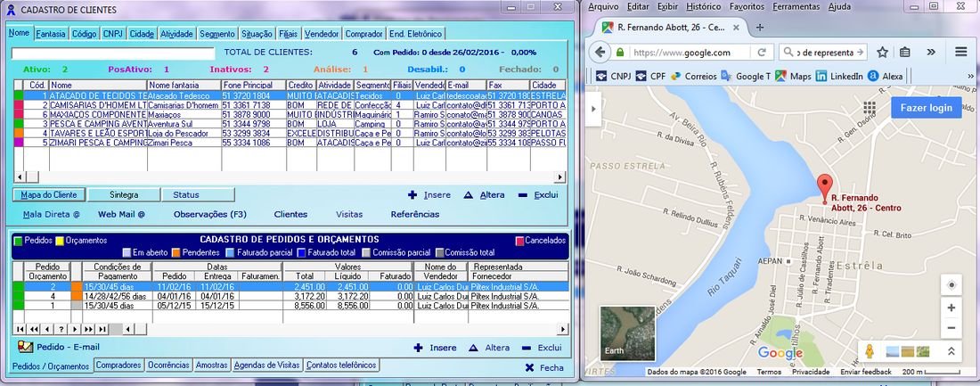Viewport: 980px width, 386px height.
Task: Open the CNPJ bookmark
Action: 612,77
